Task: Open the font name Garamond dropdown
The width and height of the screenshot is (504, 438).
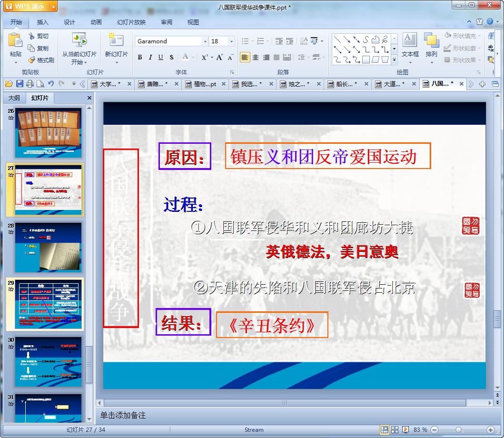Action: click(x=205, y=41)
